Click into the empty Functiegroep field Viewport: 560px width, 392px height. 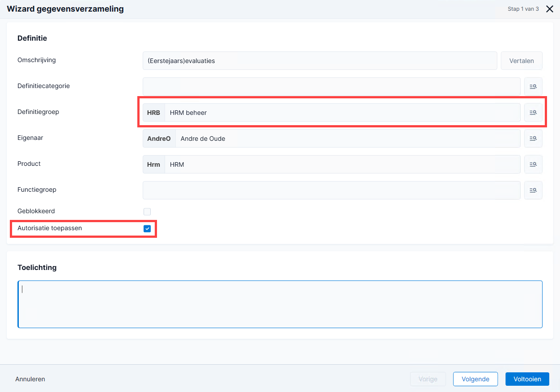331,190
